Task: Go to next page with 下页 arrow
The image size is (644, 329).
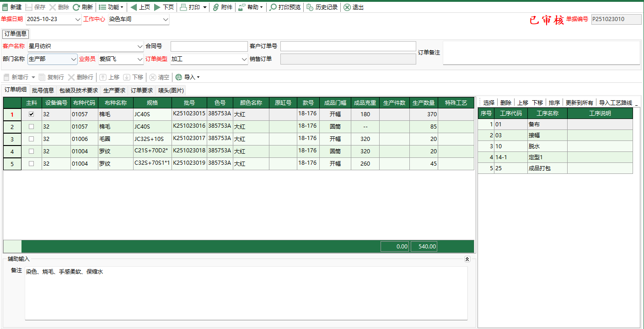Action: coord(157,7)
